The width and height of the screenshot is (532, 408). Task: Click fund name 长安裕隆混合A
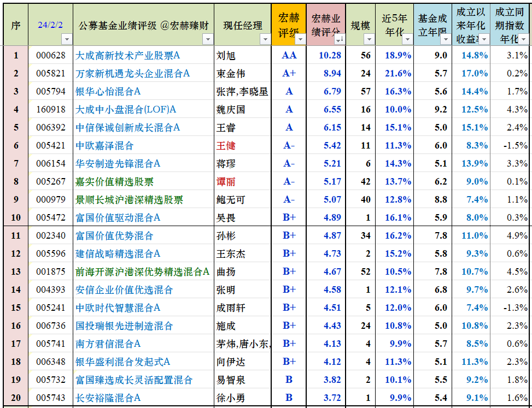click(x=108, y=398)
